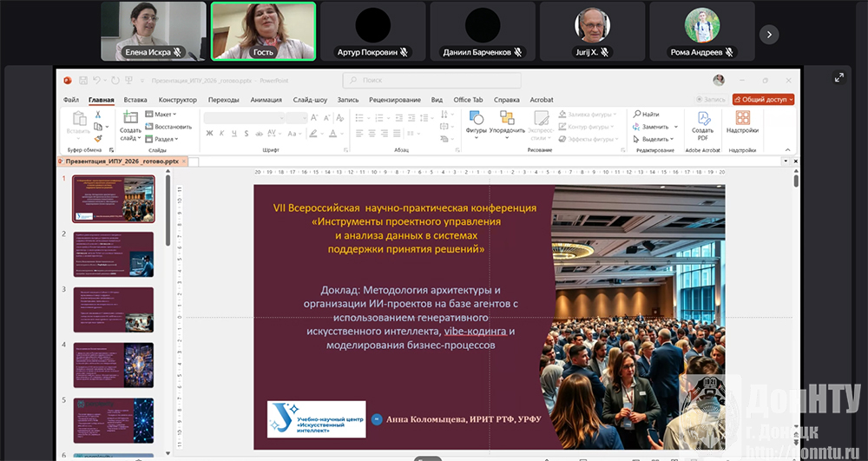The height and width of the screenshot is (461, 868).
Task: Show more participants with right arrow
Action: 768,34
